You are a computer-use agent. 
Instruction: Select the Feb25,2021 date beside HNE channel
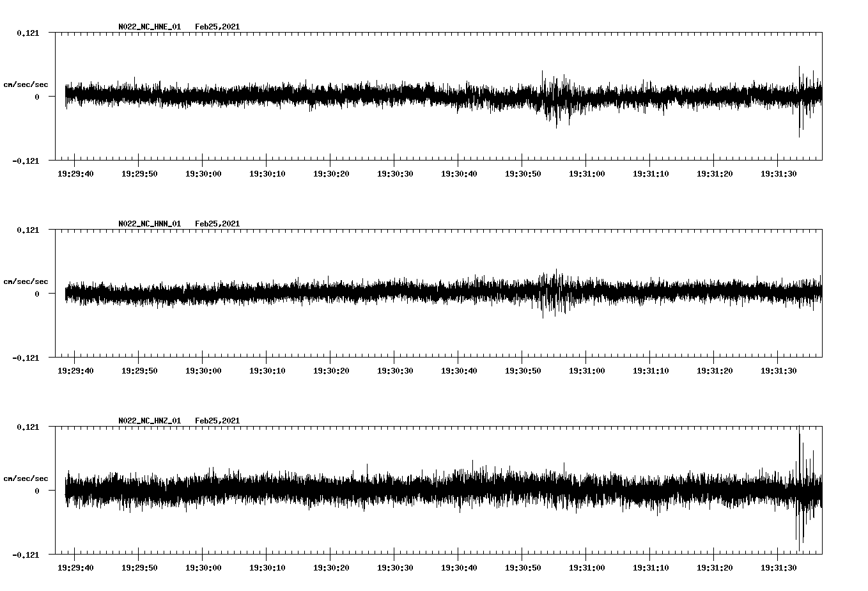click(x=218, y=27)
